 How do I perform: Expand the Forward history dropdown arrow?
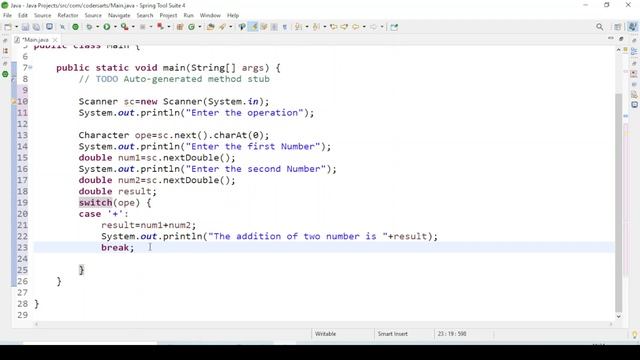point(382,27)
